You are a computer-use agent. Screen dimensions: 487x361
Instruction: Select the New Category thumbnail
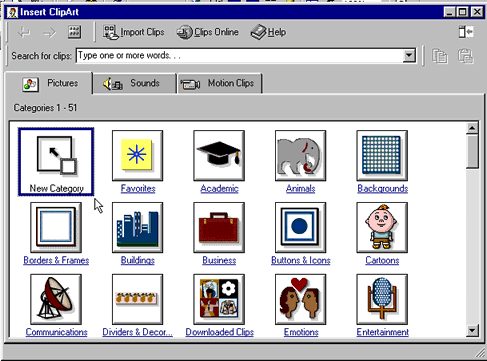56,162
